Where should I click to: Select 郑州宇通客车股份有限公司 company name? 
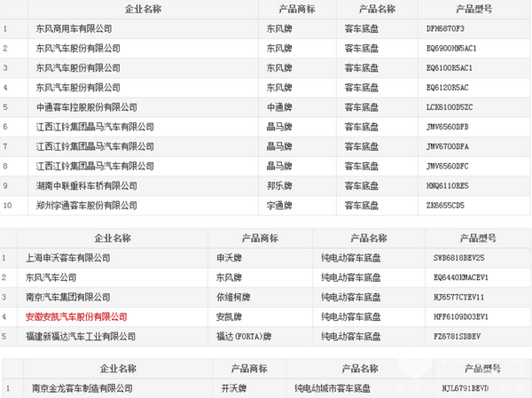[77, 206]
